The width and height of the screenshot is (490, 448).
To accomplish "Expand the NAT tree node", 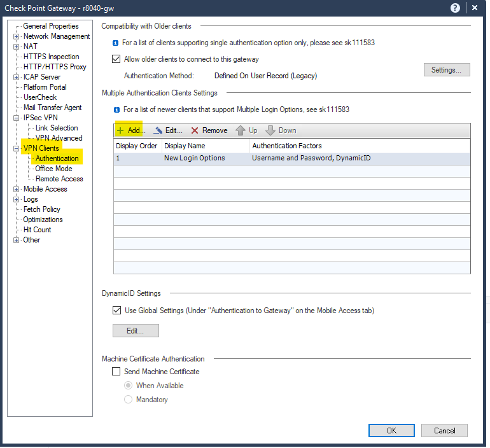I will click(x=17, y=47).
